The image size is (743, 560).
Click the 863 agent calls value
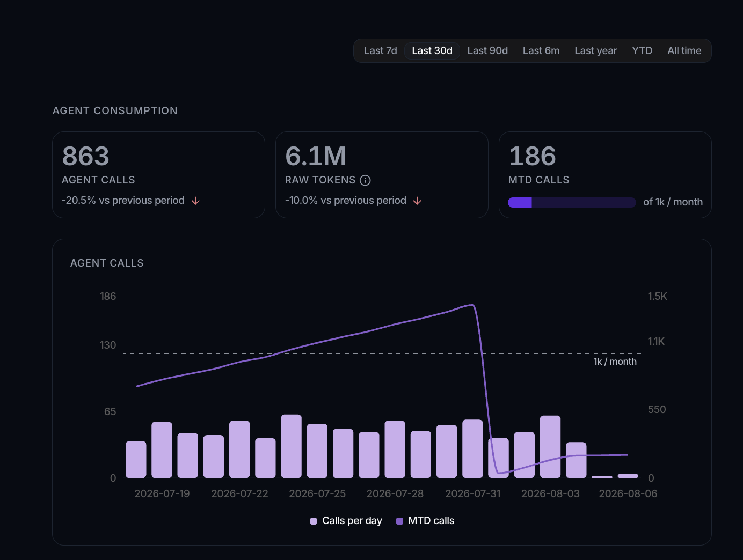[x=86, y=156]
